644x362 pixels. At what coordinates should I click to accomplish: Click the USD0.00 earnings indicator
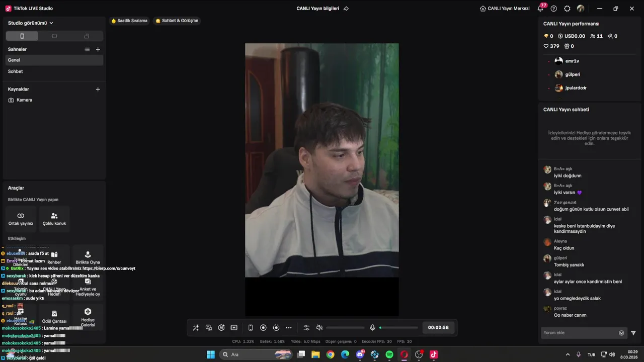[x=572, y=36]
